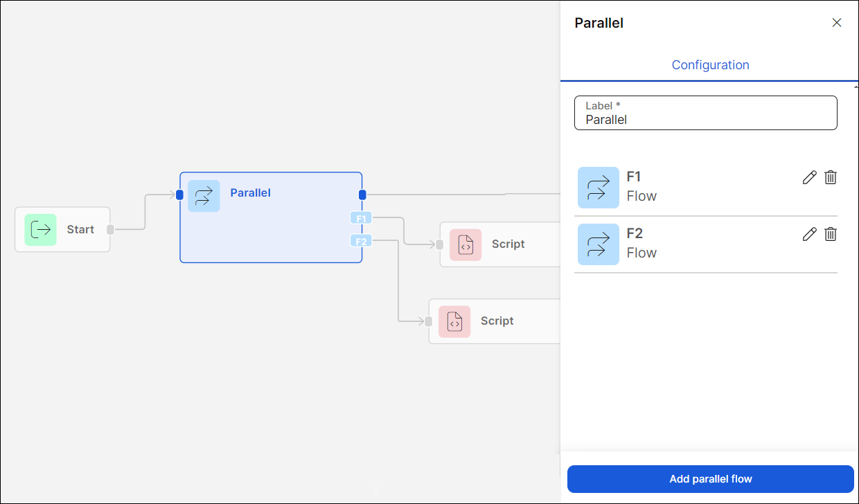This screenshot has width=859, height=504.
Task: Edit the F1 flow using its pencil icon
Action: pyautogui.click(x=809, y=177)
